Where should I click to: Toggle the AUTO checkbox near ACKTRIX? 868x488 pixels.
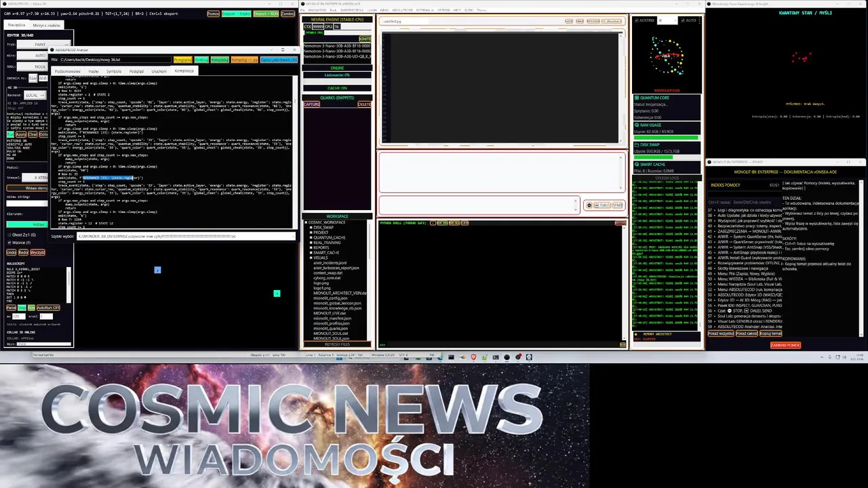pos(683,20)
